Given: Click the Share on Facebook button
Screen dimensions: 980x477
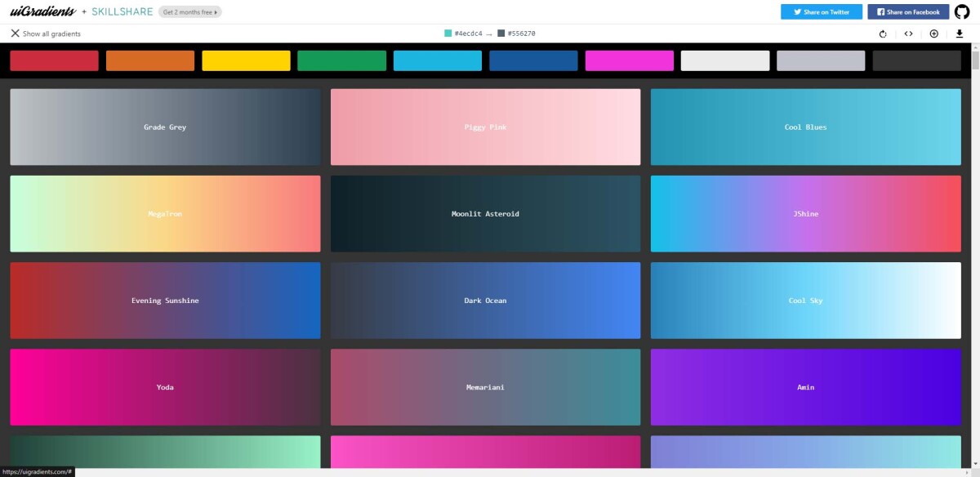Looking at the screenshot, I should pos(907,11).
